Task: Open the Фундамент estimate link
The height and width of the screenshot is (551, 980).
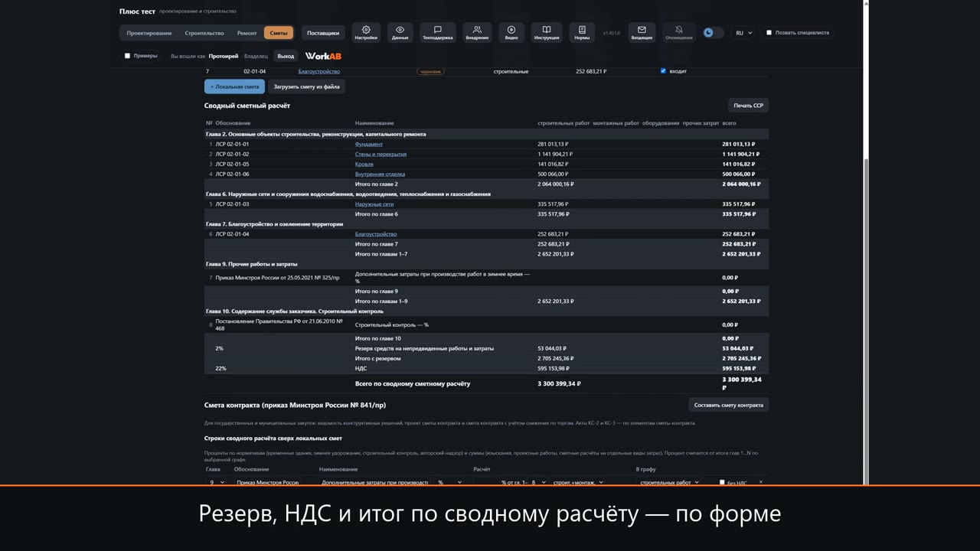Action: point(369,144)
